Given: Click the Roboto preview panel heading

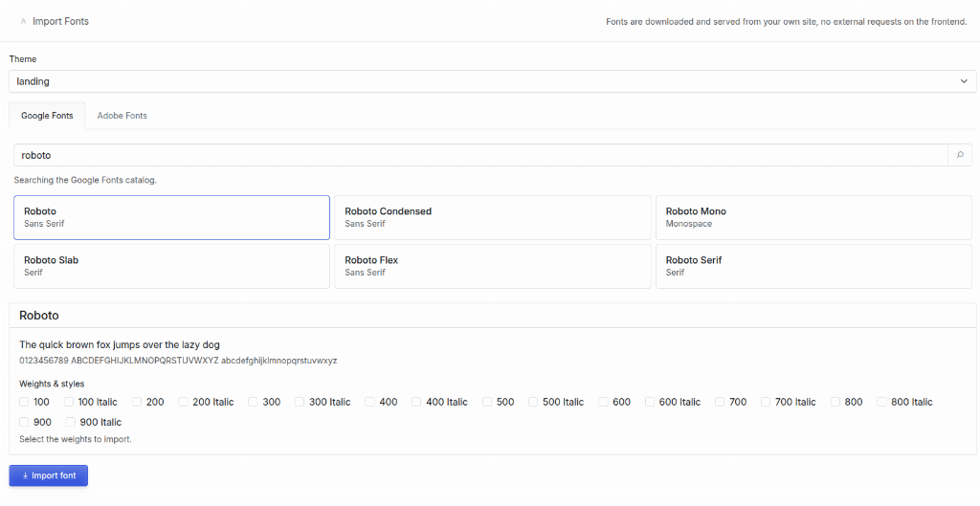Looking at the screenshot, I should (39, 316).
